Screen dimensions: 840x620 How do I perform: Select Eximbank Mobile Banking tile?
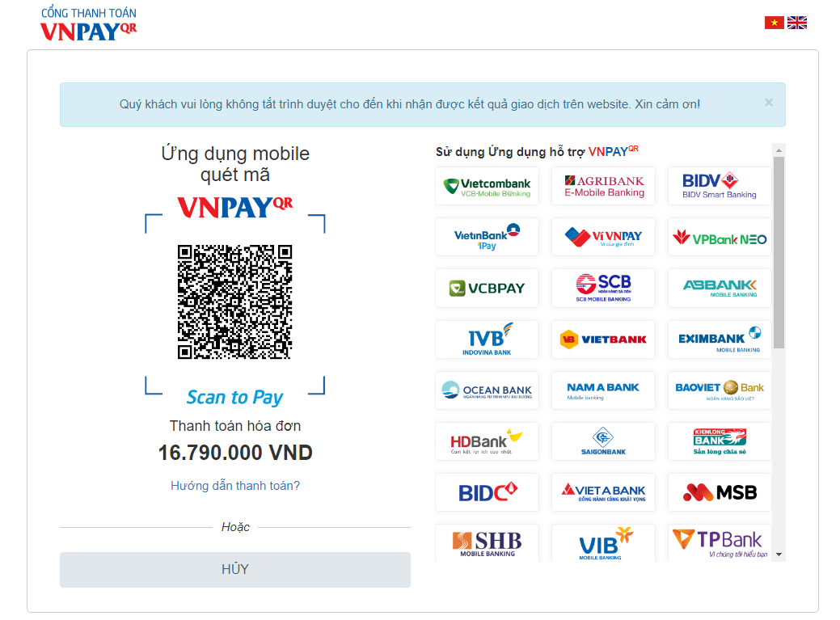pos(720,339)
